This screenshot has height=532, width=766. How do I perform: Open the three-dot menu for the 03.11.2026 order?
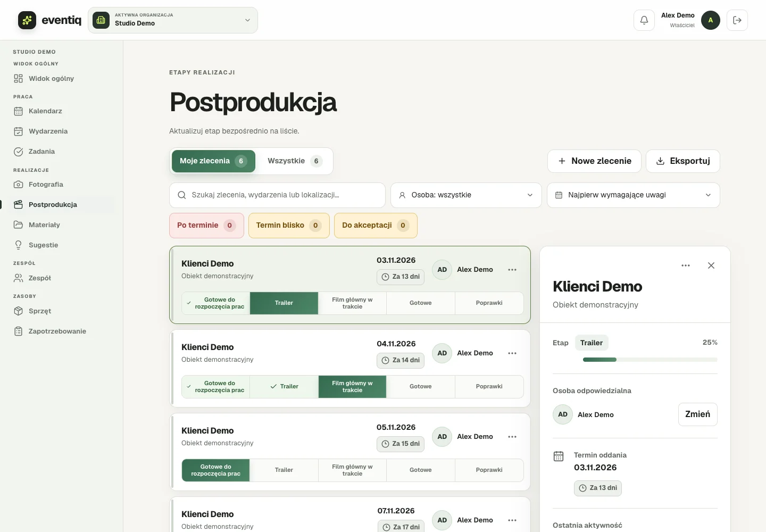coord(512,270)
